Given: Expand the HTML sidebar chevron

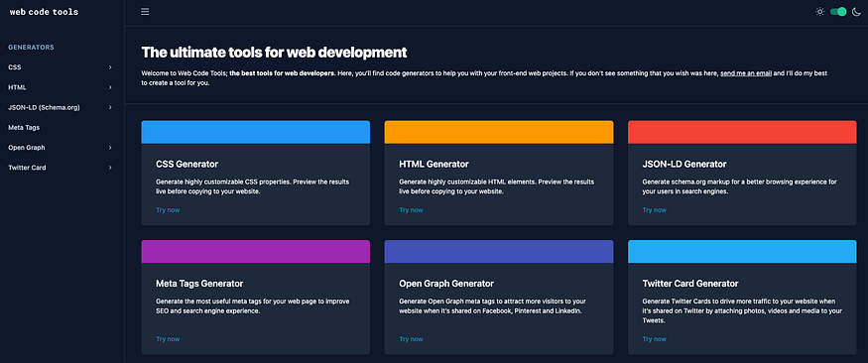Looking at the screenshot, I should [110, 87].
